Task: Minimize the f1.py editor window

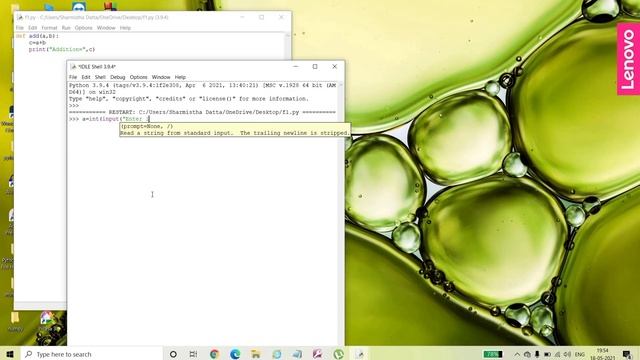Action: click(242, 18)
